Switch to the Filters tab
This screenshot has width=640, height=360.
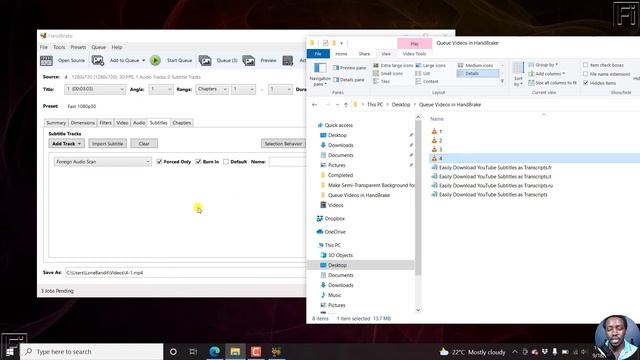105,123
